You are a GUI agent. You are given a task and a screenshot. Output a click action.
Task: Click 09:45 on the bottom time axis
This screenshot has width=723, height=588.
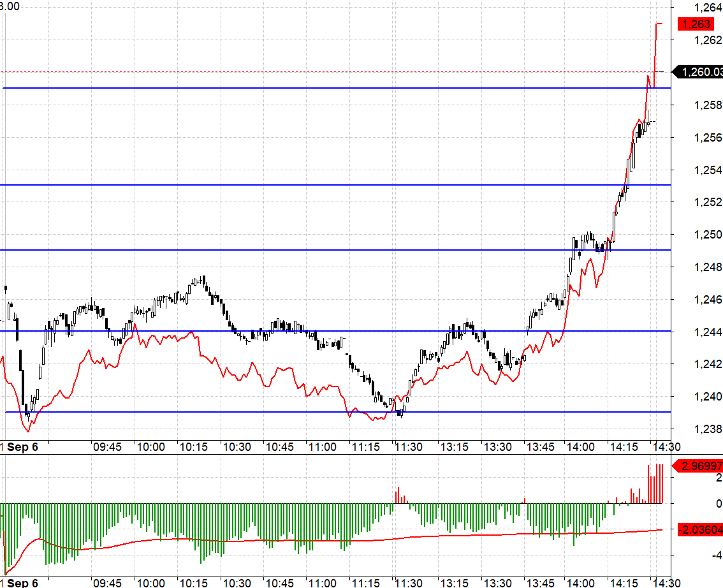[x=107, y=583]
